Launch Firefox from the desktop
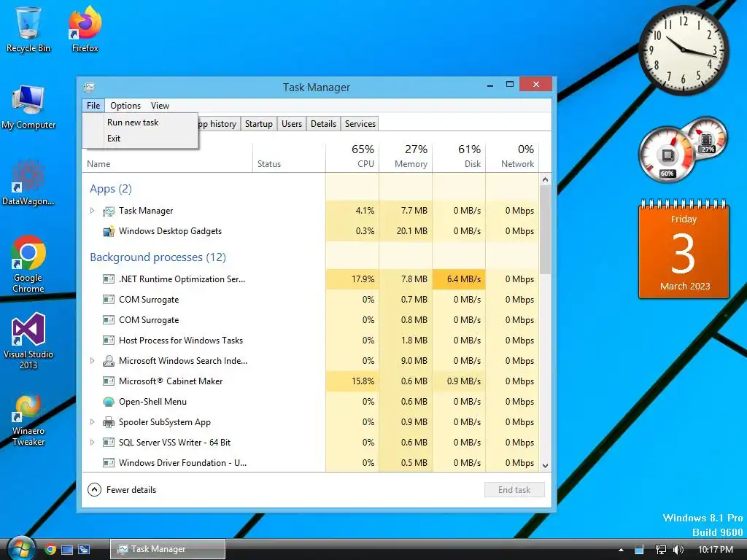 (85, 28)
